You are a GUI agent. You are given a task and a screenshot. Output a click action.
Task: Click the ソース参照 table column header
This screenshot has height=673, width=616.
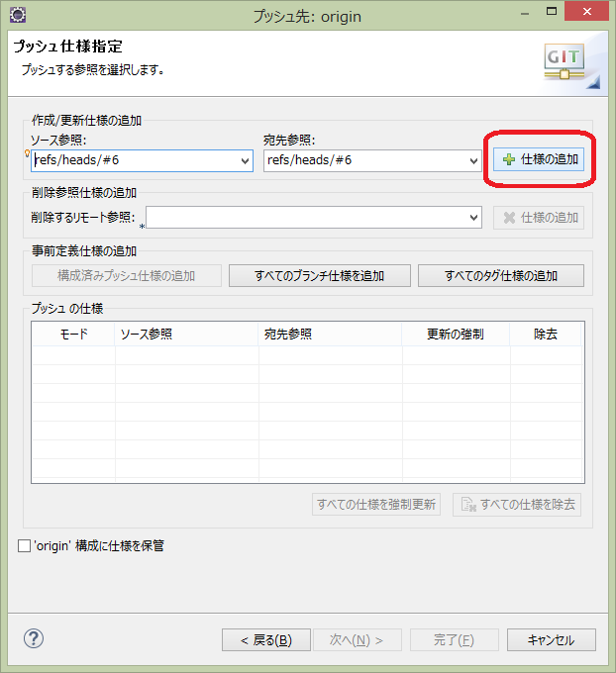[x=186, y=334]
